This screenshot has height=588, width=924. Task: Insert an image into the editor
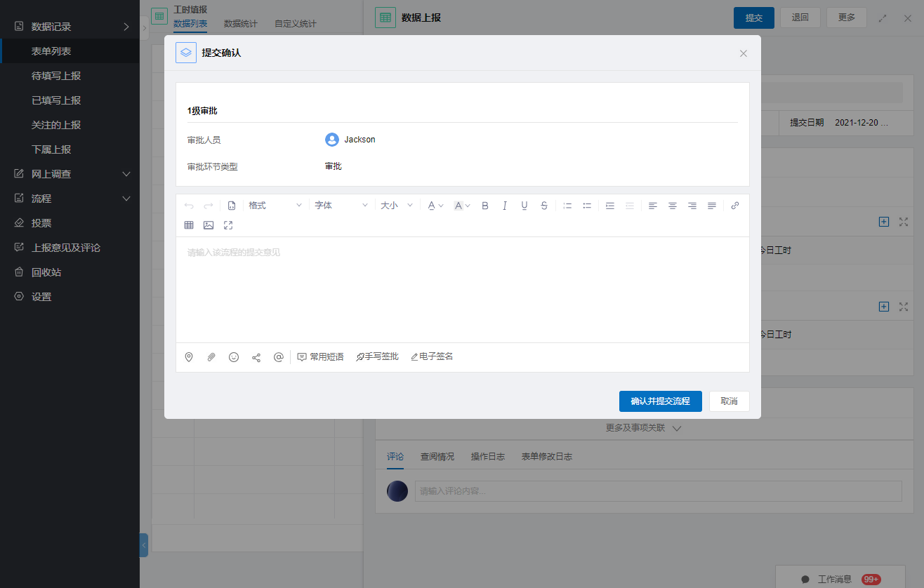pos(209,225)
